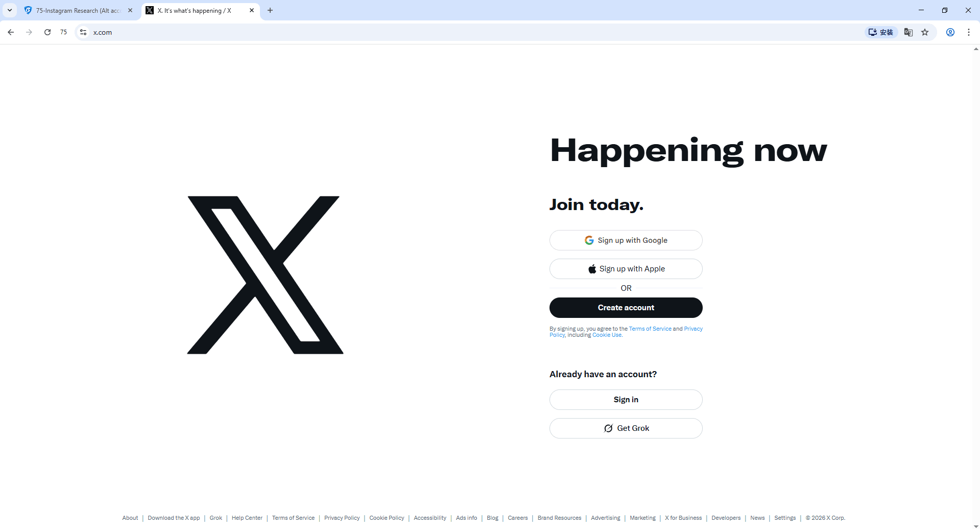
Task: Click the Google Translate icon in the address bar
Action: (909, 32)
